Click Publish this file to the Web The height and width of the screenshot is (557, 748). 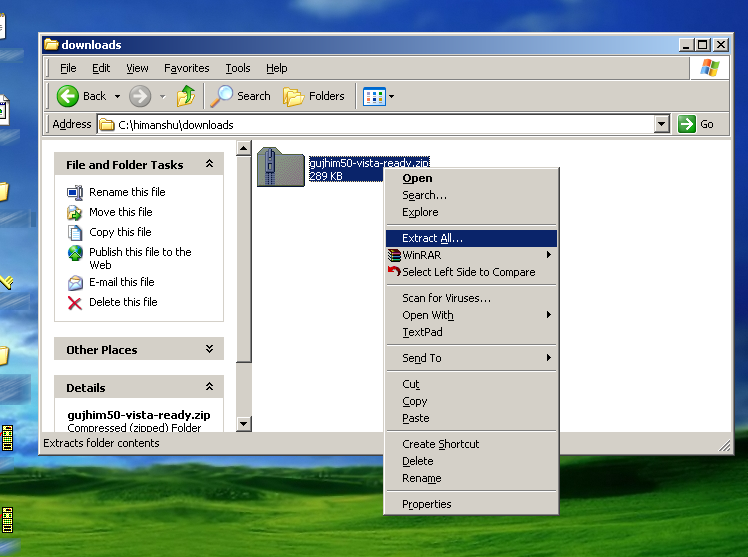tap(140, 258)
